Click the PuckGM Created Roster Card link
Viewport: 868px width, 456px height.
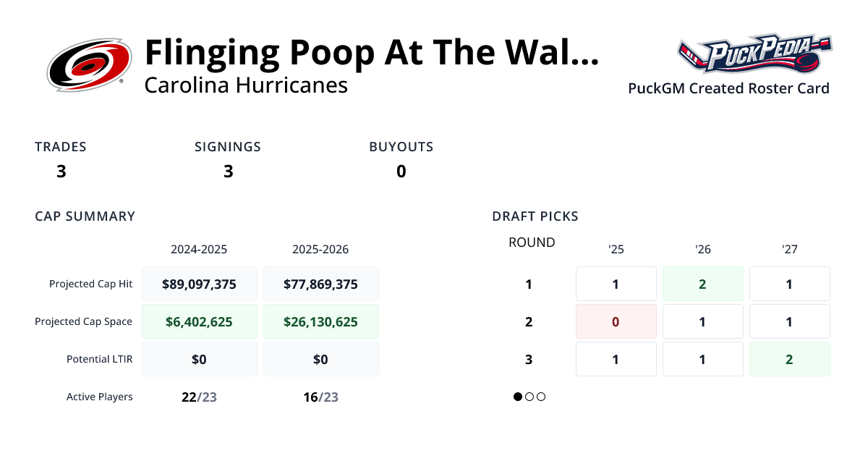[x=728, y=88]
